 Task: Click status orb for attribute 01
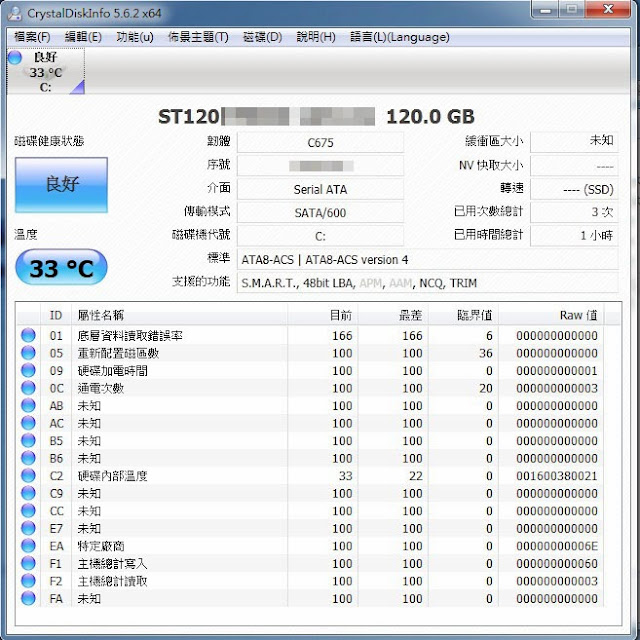[28, 335]
